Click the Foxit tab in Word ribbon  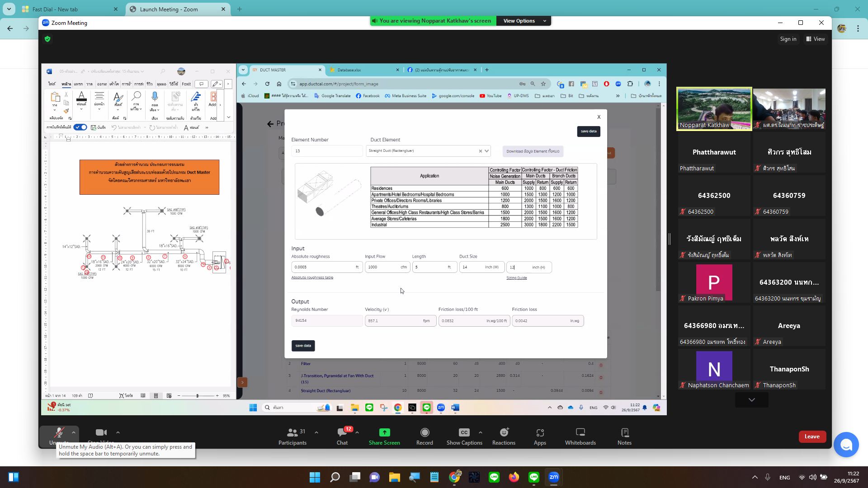pos(186,84)
